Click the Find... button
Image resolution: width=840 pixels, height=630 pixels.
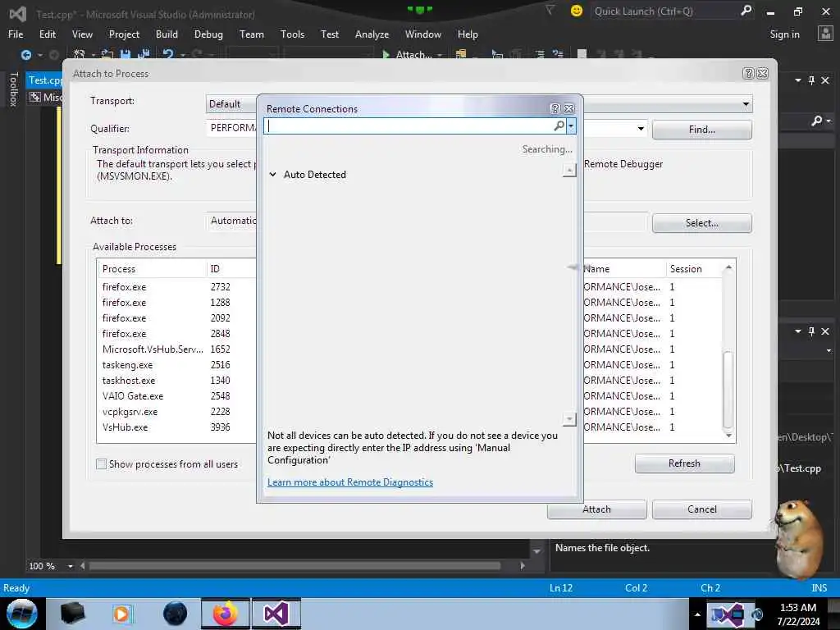[702, 130]
